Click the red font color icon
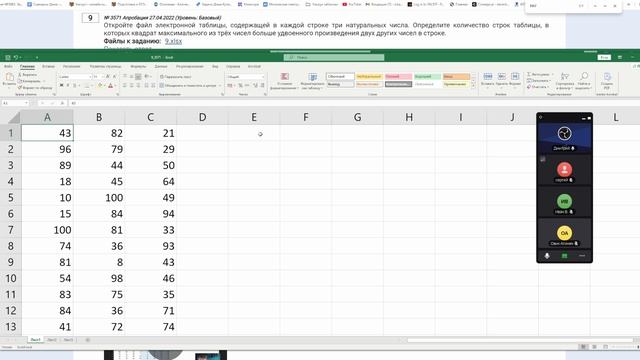The width and height of the screenshot is (640, 360). coord(110,85)
